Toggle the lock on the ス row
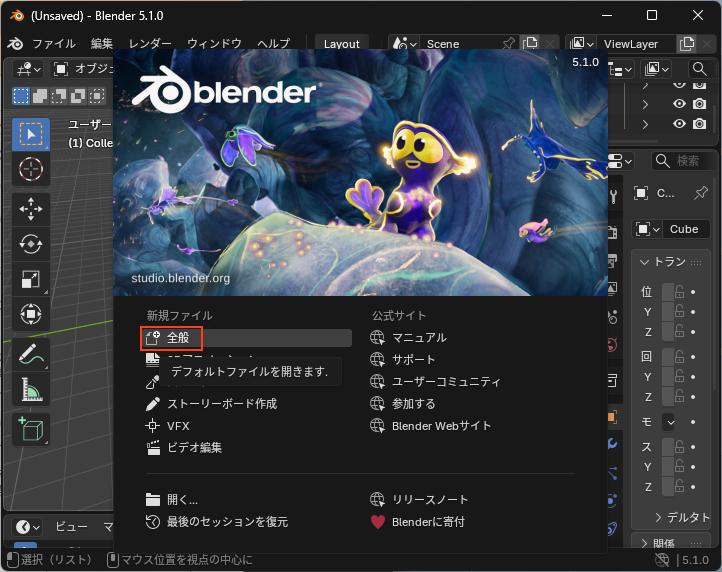Viewport: 722px width, 572px height. pos(679,447)
